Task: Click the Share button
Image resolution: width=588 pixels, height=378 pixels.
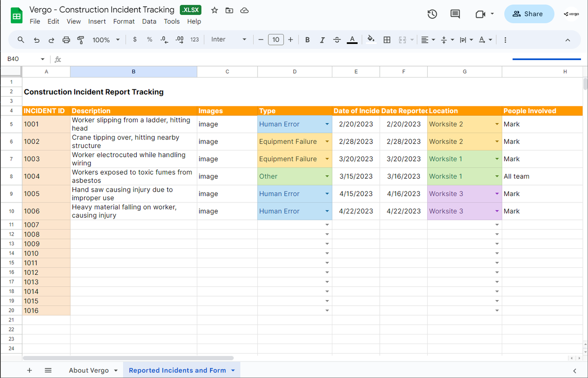Action: coord(528,13)
